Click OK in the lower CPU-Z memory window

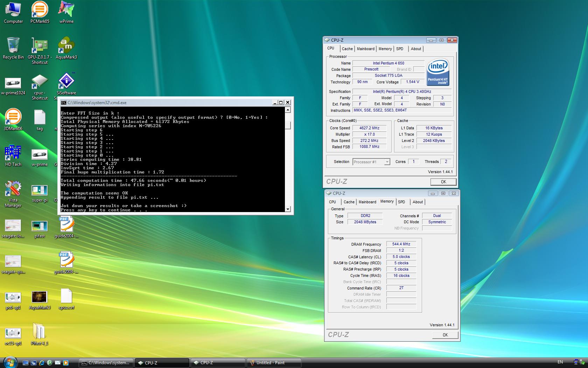pyautogui.click(x=445, y=335)
